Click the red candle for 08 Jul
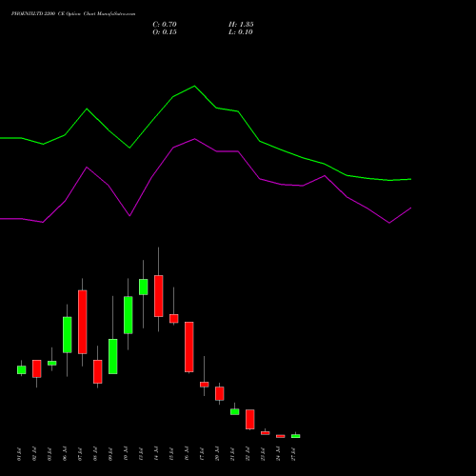 tap(98, 371)
